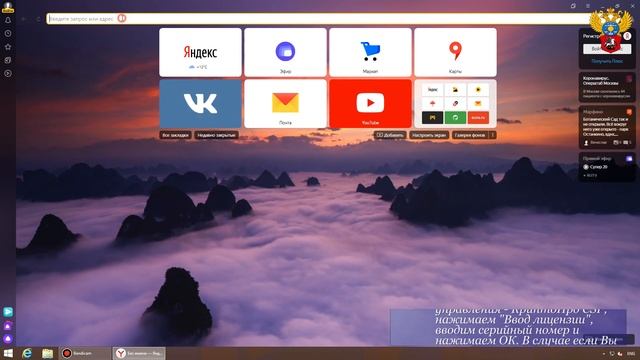Open the Карты maps tile

pyautogui.click(x=456, y=52)
